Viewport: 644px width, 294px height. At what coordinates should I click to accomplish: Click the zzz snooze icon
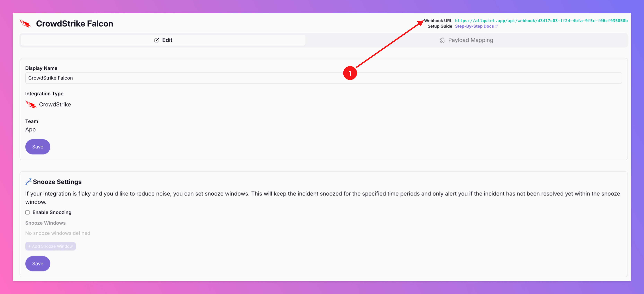[x=28, y=181]
